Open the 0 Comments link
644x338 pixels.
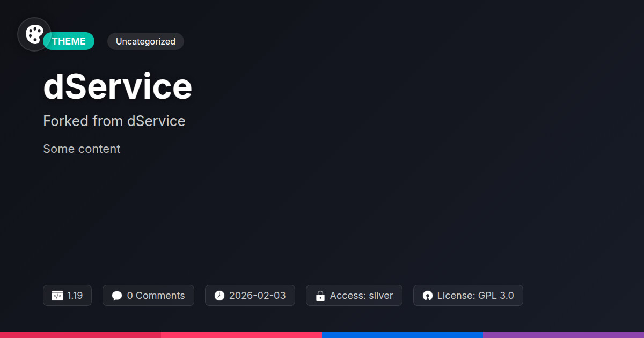pos(156,296)
